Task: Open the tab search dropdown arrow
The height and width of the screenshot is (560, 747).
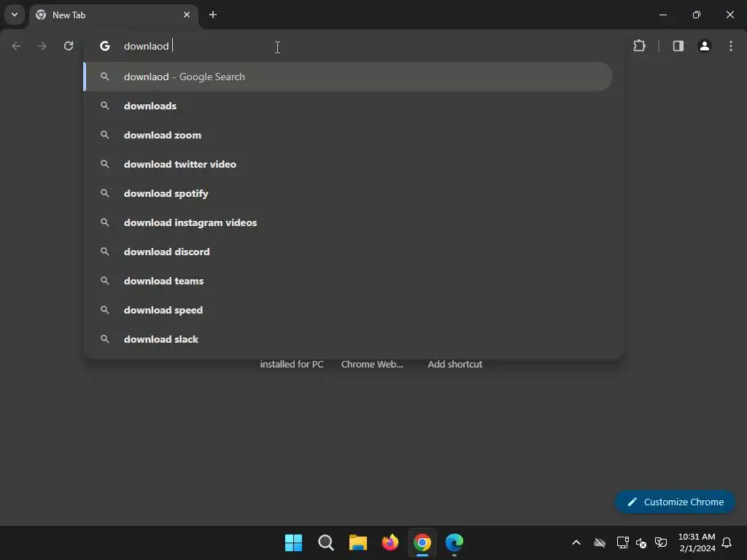Action: point(15,15)
